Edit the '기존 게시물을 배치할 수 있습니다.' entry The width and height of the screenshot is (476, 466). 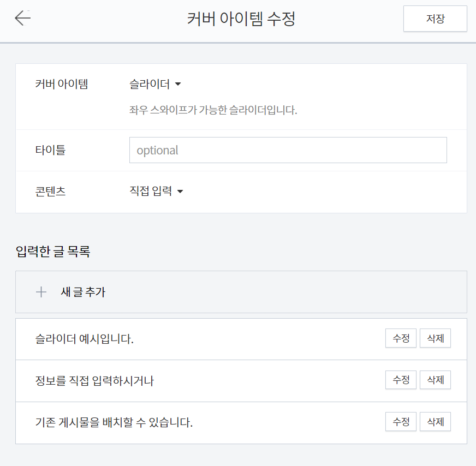coord(401,421)
